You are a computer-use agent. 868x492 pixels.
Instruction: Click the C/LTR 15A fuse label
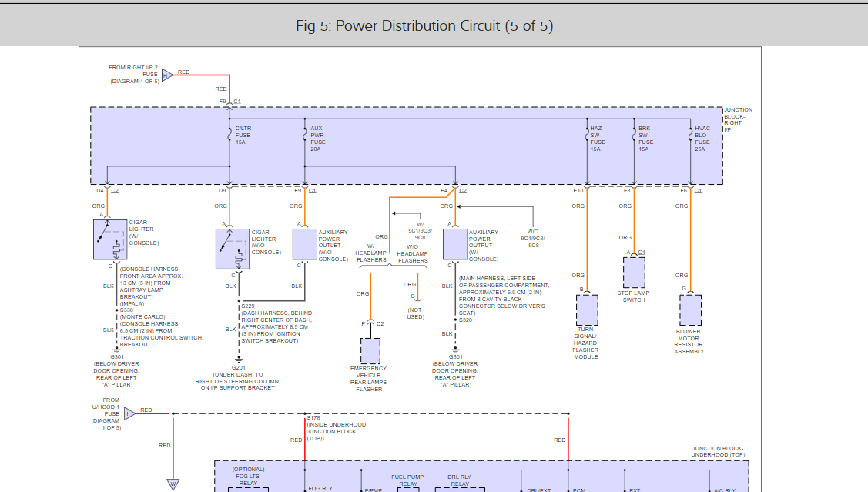point(243,135)
